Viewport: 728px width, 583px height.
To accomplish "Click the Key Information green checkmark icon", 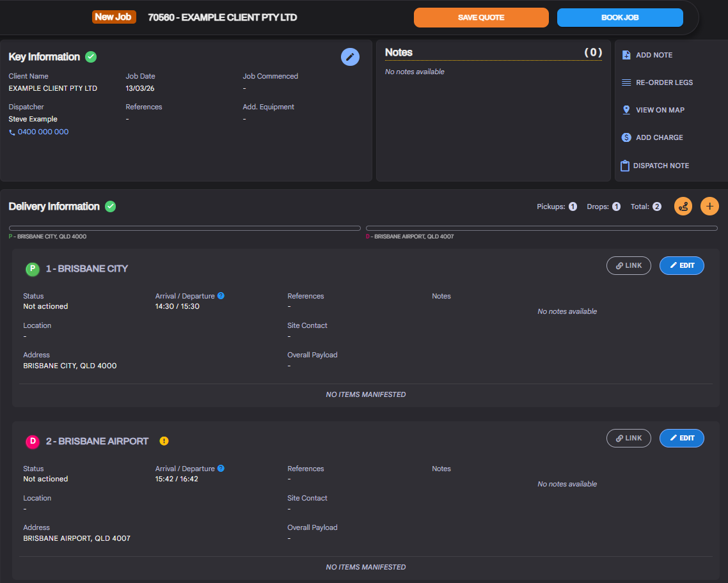I will (x=91, y=57).
